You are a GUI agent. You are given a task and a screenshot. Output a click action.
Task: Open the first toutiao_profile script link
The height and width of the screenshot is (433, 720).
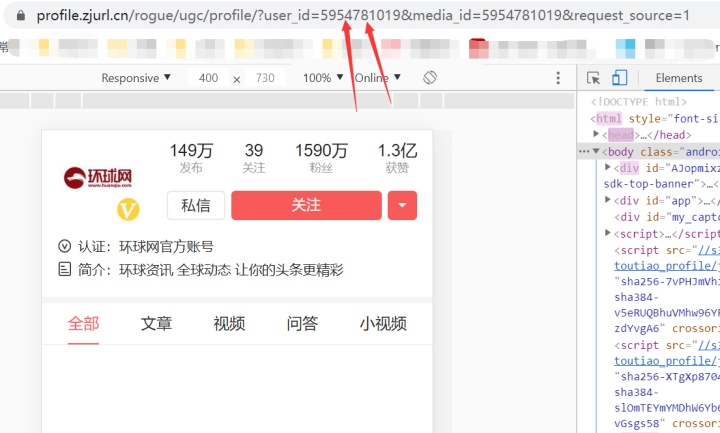[x=667, y=266]
